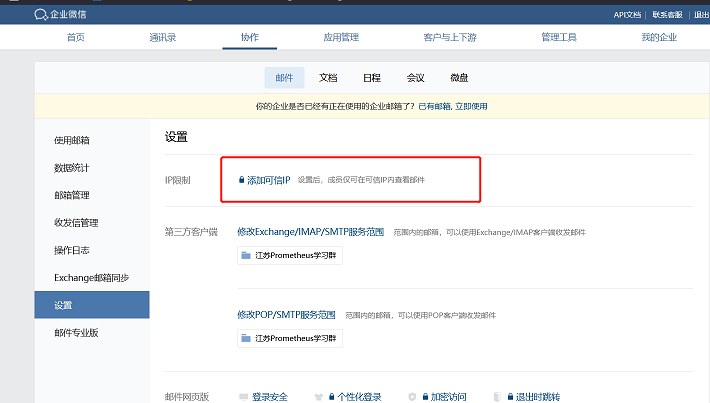
Task: Click the 加密访问 shield icon
Action: (412, 397)
